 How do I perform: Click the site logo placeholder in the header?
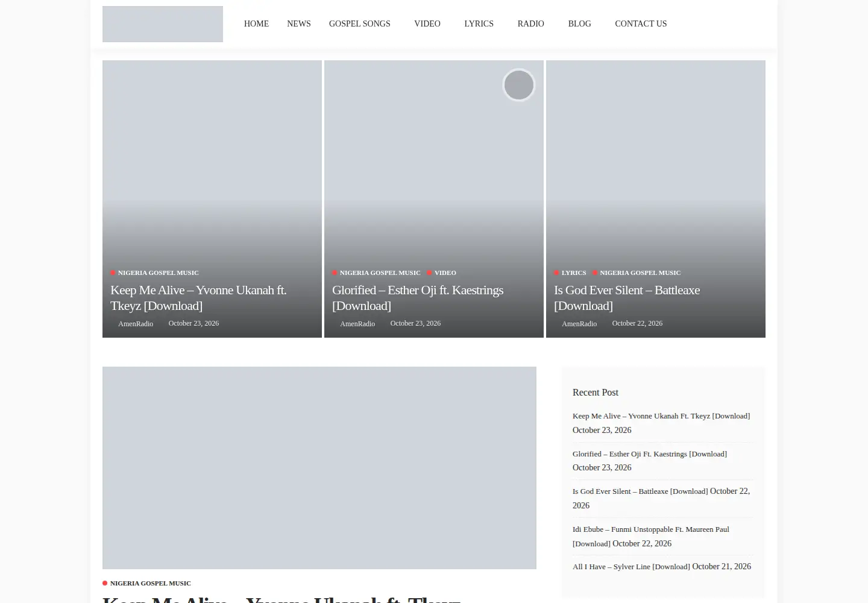pos(163,24)
